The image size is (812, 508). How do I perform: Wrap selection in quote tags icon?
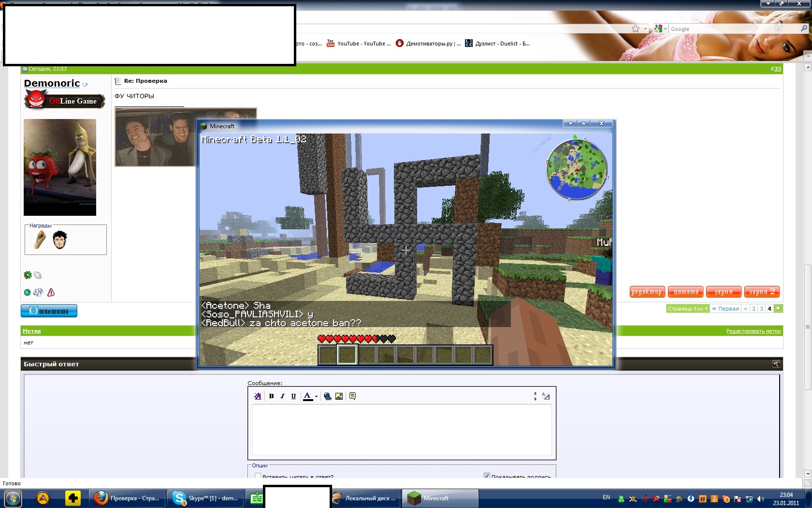point(353,396)
